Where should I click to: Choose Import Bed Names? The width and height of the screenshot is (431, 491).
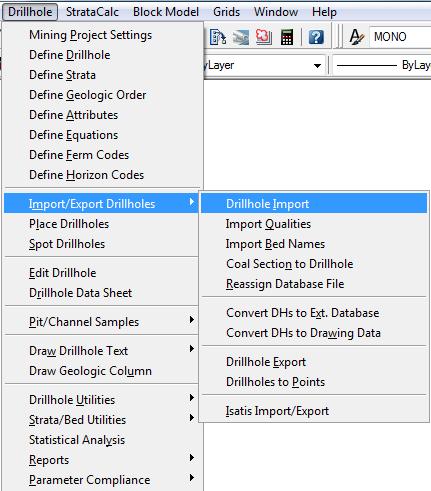pos(314,244)
